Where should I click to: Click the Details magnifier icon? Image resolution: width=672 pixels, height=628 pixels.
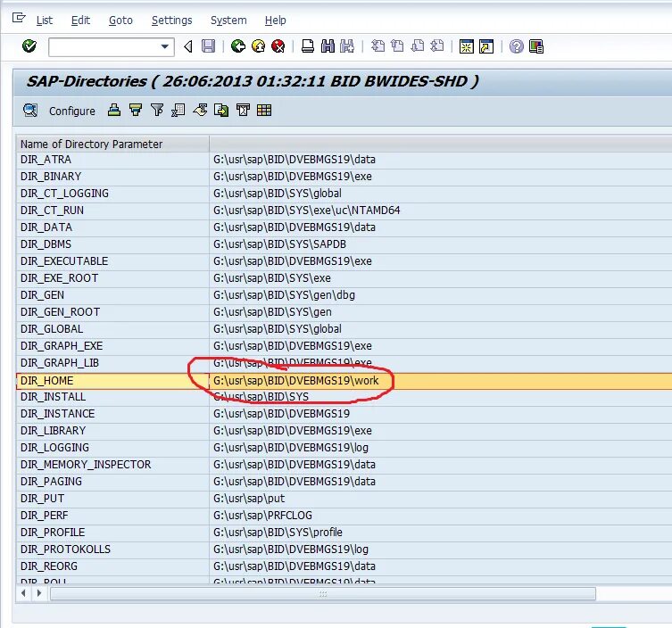(x=30, y=111)
